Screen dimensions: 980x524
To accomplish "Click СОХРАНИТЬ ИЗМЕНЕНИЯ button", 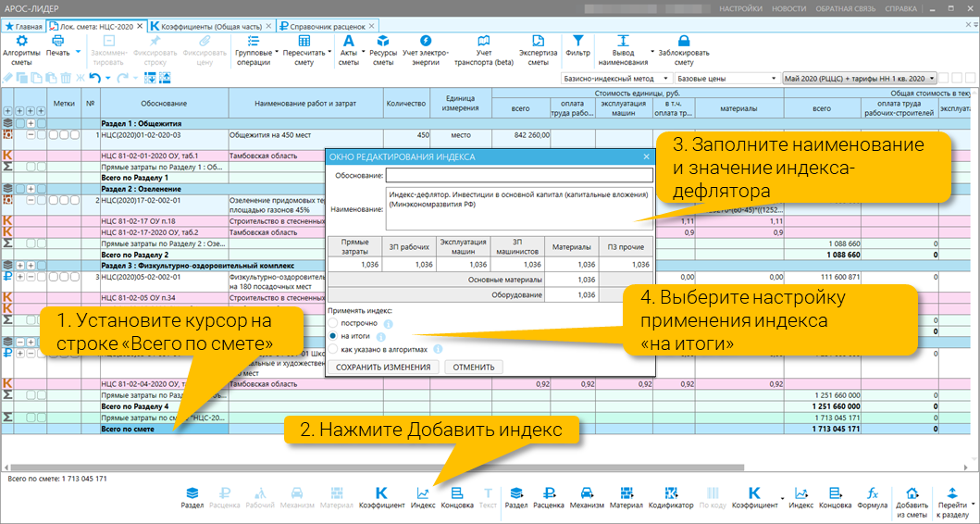I will click(x=383, y=367).
